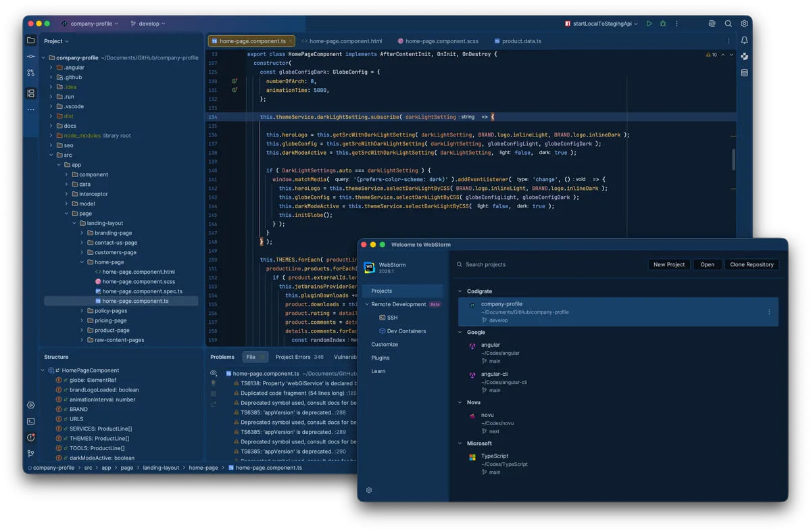Click the editor vertical scrollbar thumb
Viewport: 811px width, 532px height.
tap(733, 159)
